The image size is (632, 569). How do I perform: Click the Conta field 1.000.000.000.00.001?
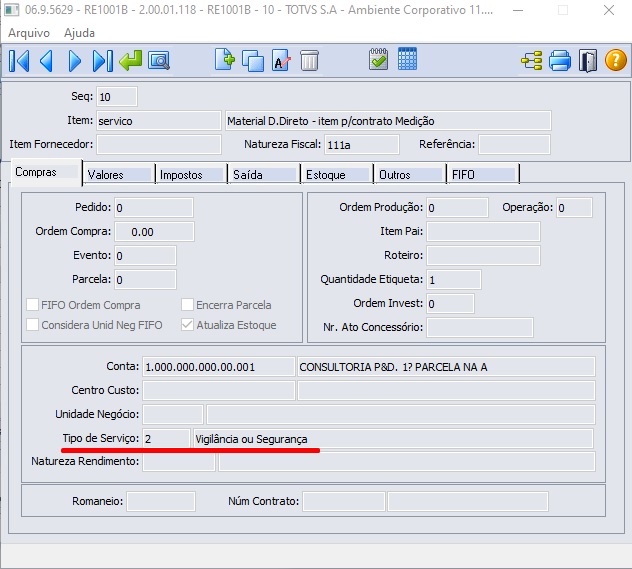coord(218,367)
